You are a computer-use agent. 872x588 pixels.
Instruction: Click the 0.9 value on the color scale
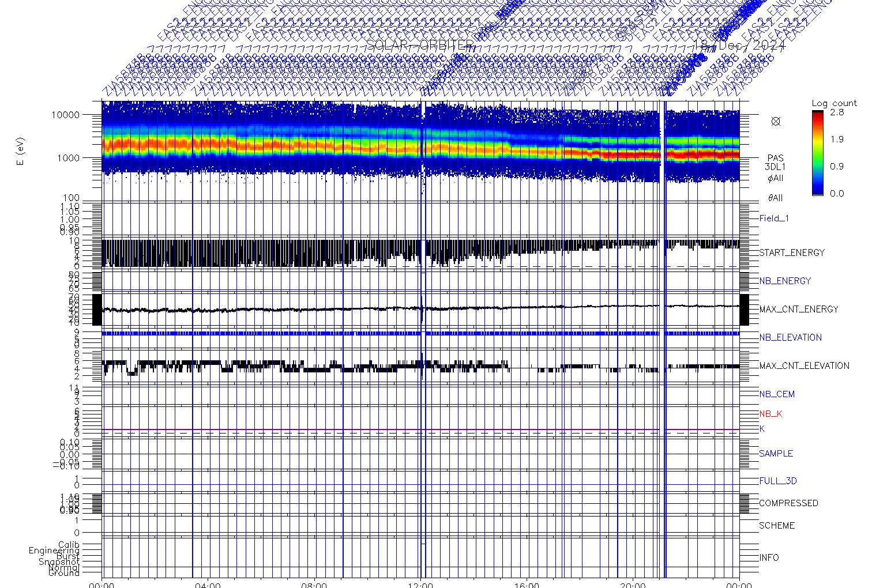pos(837,166)
